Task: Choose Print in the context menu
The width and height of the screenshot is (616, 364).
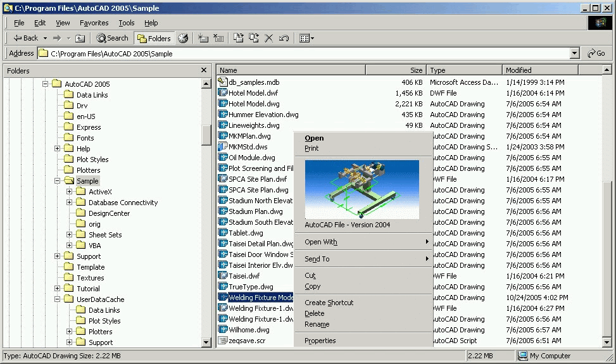Action: (311, 148)
